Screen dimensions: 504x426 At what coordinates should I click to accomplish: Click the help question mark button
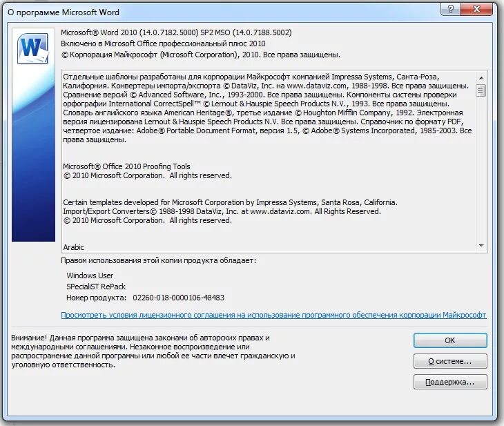[x=451, y=10]
